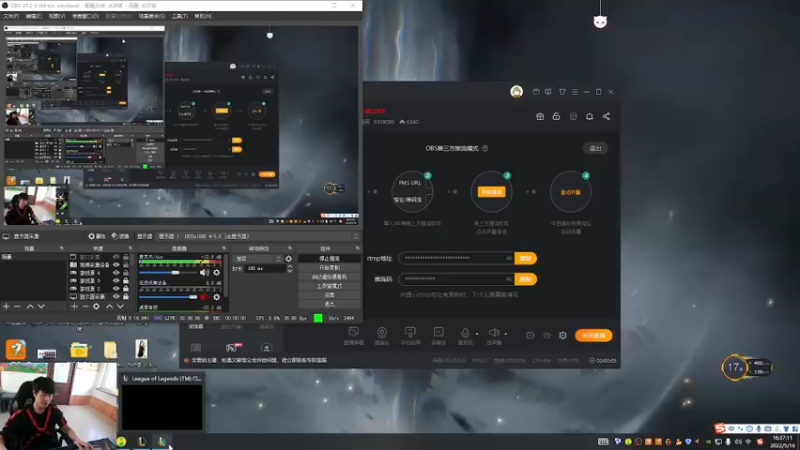Open the 帮助(H) menu in OBS
Viewport: 800px width, 450px height.
pyautogui.click(x=203, y=16)
